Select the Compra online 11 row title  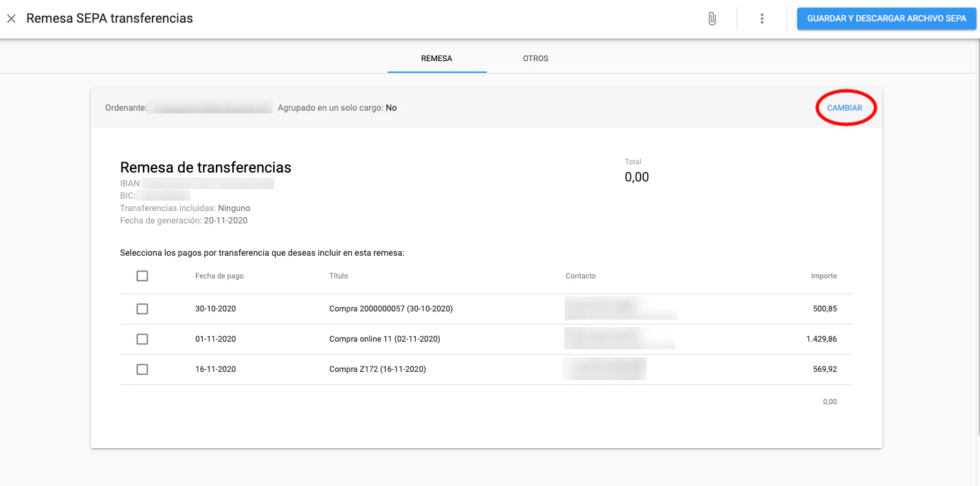pos(384,339)
